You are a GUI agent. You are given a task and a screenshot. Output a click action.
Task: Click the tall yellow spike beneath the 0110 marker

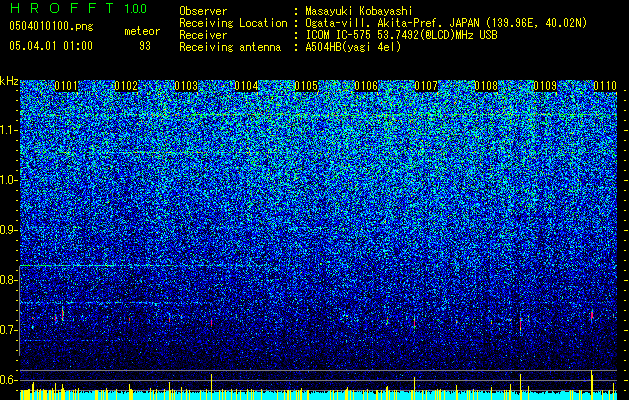592,384
